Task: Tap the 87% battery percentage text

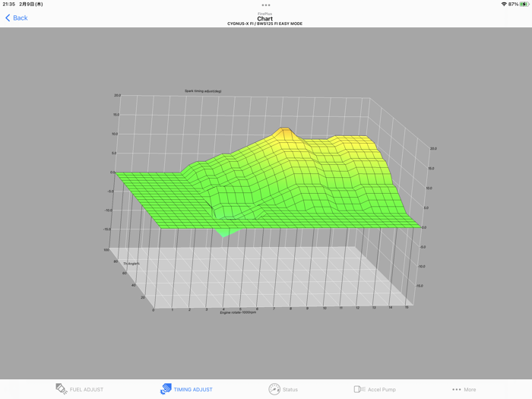Action: (x=513, y=5)
